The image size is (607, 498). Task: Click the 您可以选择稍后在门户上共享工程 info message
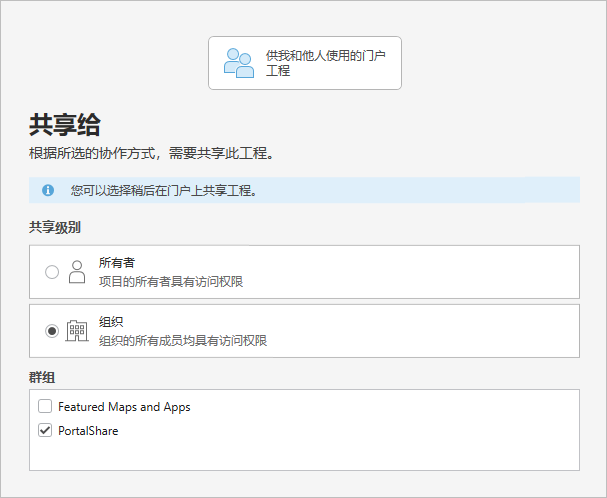coord(163,191)
